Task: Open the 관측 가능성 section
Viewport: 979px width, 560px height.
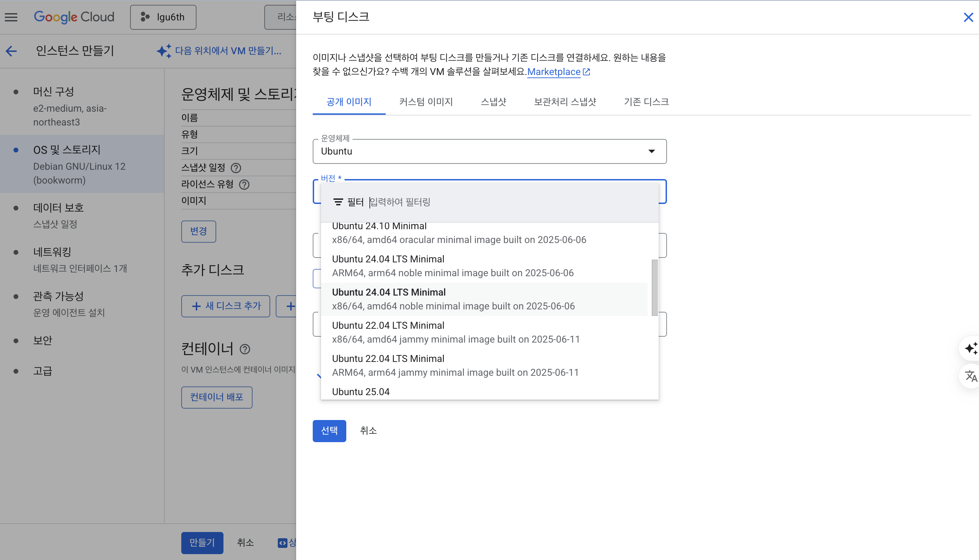Action: 82,304
